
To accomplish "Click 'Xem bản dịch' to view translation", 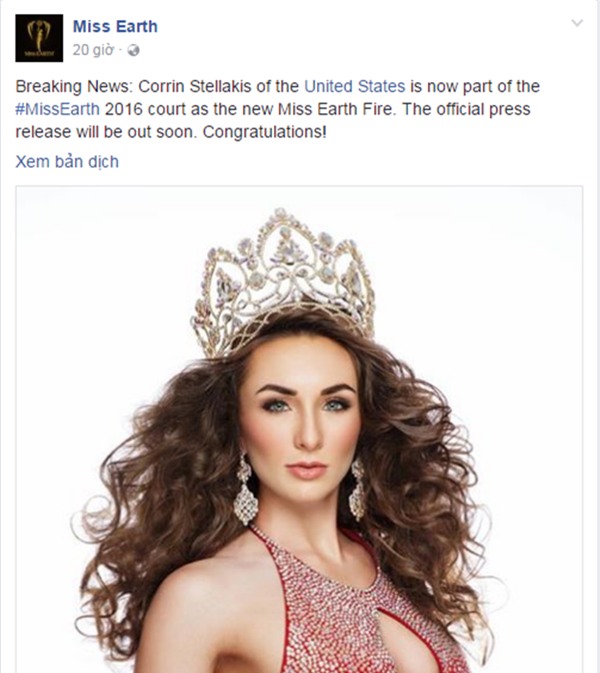I will (x=67, y=162).
